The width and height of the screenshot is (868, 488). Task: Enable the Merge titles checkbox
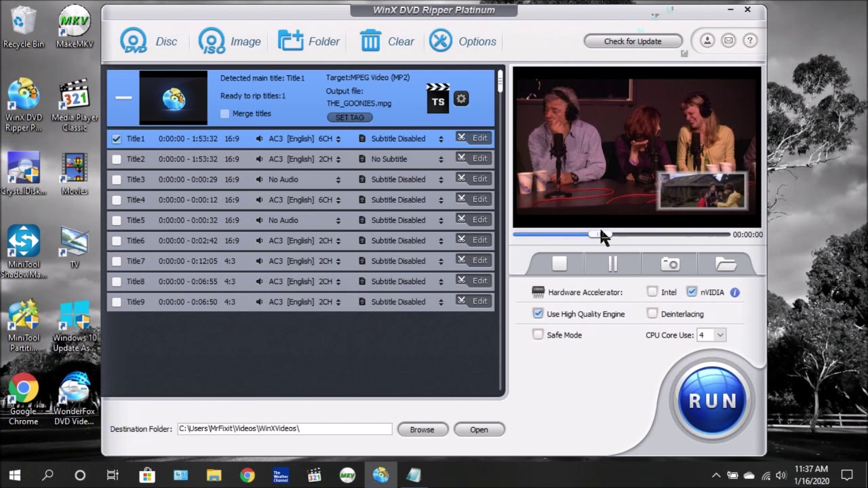pos(225,114)
